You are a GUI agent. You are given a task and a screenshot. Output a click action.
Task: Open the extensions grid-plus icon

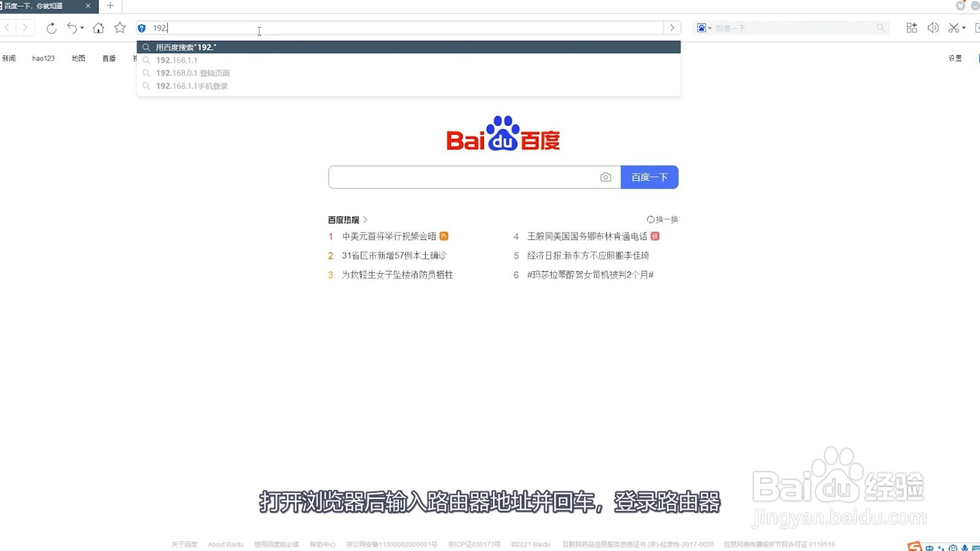911,28
